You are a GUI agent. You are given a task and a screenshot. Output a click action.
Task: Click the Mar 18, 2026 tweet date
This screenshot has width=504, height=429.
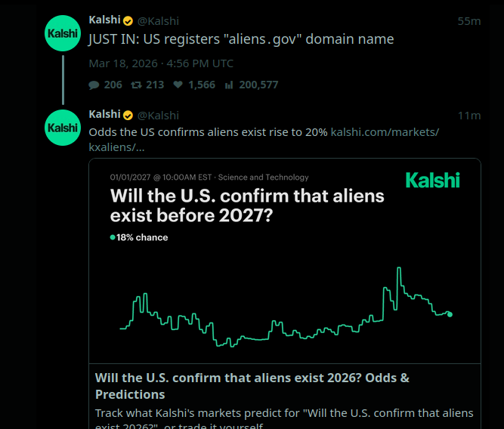(x=161, y=63)
